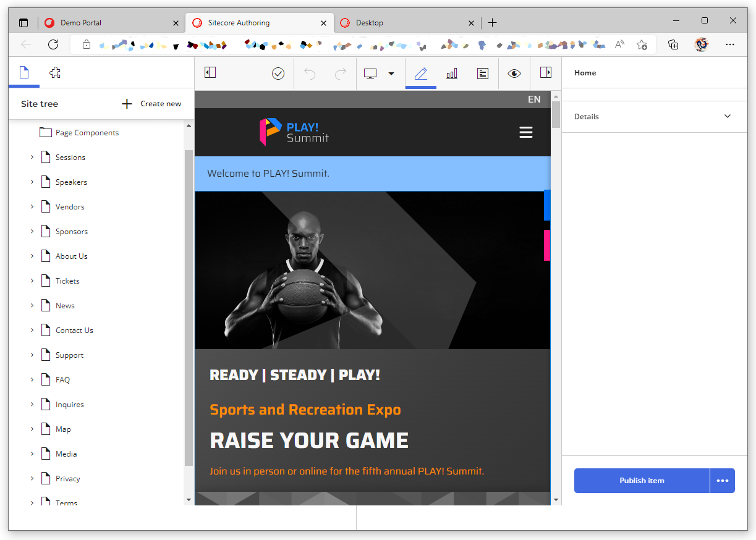Open the publish options ellipsis button
The width and height of the screenshot is (756, 540).
[723, 481]
